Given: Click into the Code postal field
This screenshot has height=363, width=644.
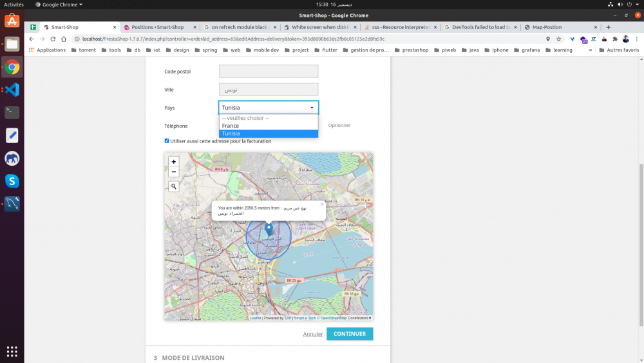Looking at the screenshot, I should (269, 72).
